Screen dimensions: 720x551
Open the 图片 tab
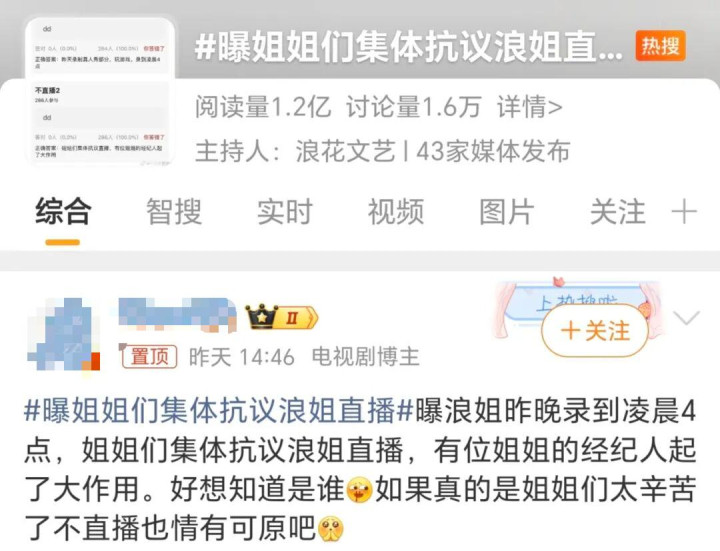507,212
